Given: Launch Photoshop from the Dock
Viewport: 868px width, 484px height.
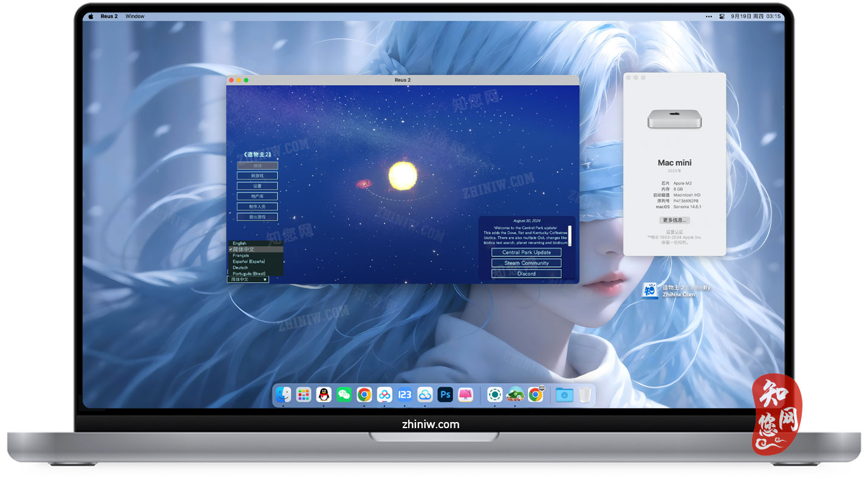Looking at the screenshot, I should point(445,395).
